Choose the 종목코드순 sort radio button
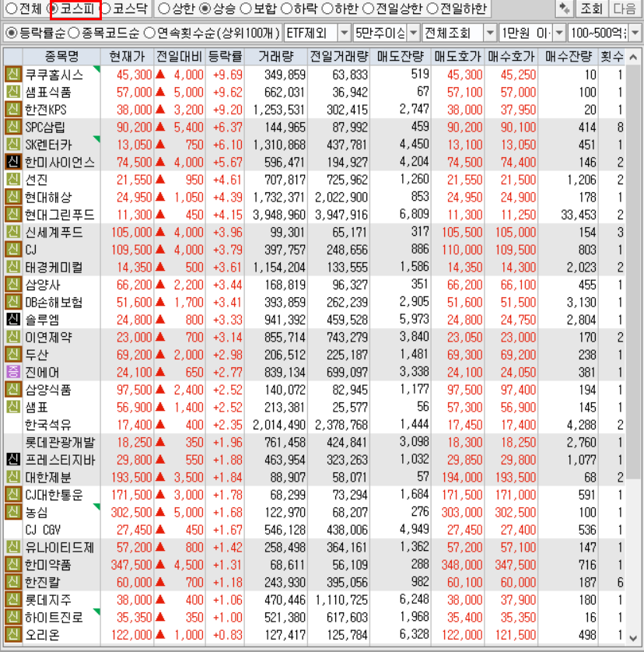 74,33
